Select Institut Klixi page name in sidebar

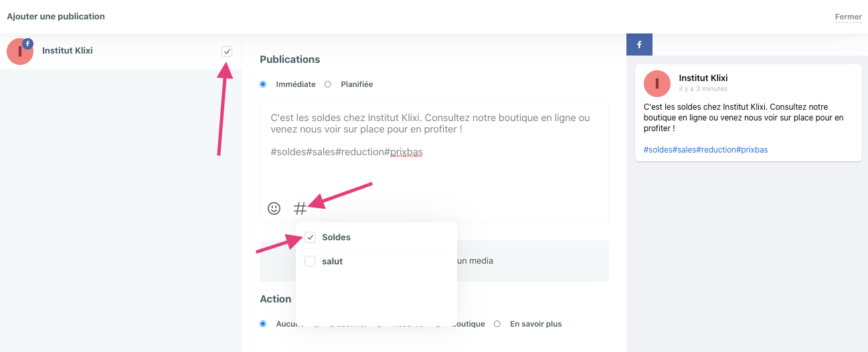pos(68,50)
